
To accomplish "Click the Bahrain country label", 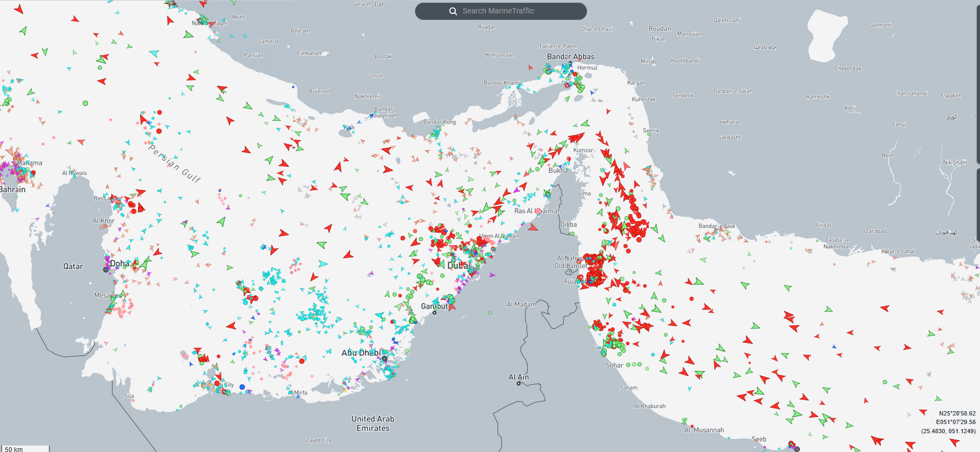I will [12, 190].
